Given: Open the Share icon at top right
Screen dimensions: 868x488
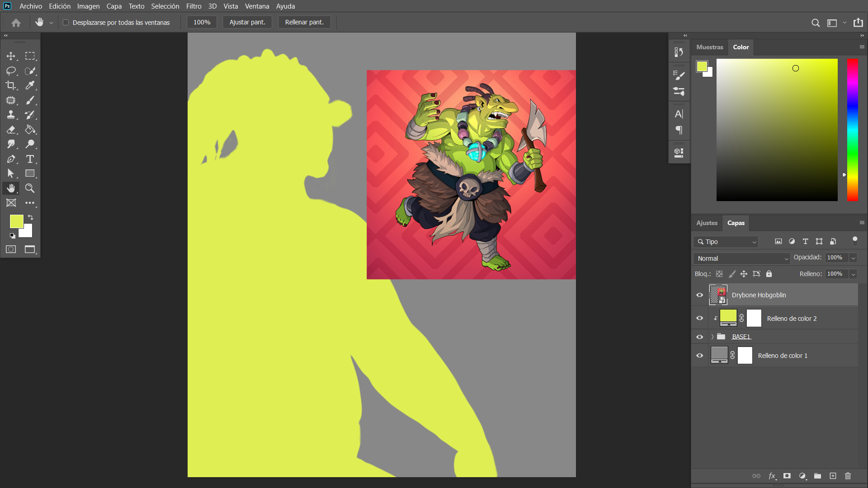Looking at the screenshot, I should coord(858,23).
